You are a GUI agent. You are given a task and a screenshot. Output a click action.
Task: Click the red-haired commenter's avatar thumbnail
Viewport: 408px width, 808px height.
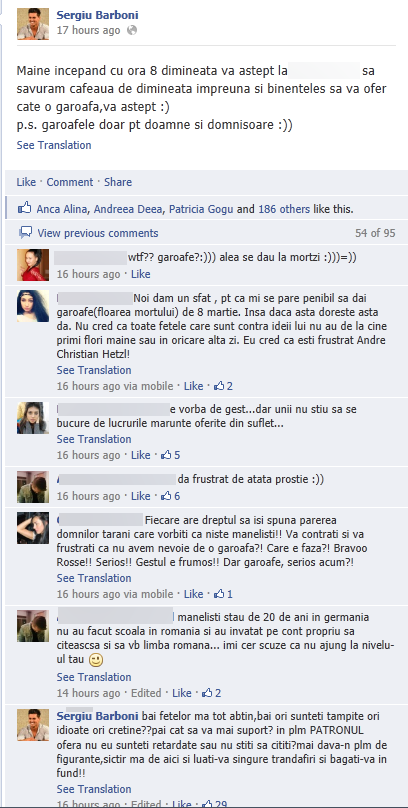point(33,265)
